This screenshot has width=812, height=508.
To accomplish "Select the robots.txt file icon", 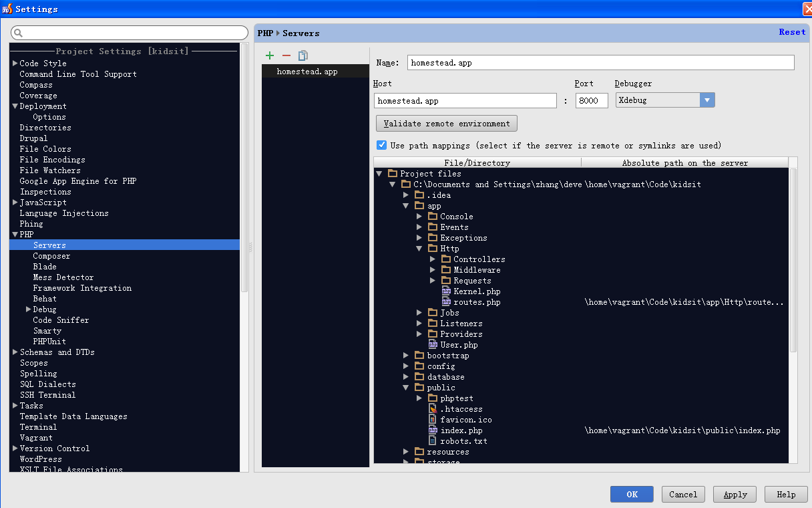I will pyautogui.click(x=433, y=441).
